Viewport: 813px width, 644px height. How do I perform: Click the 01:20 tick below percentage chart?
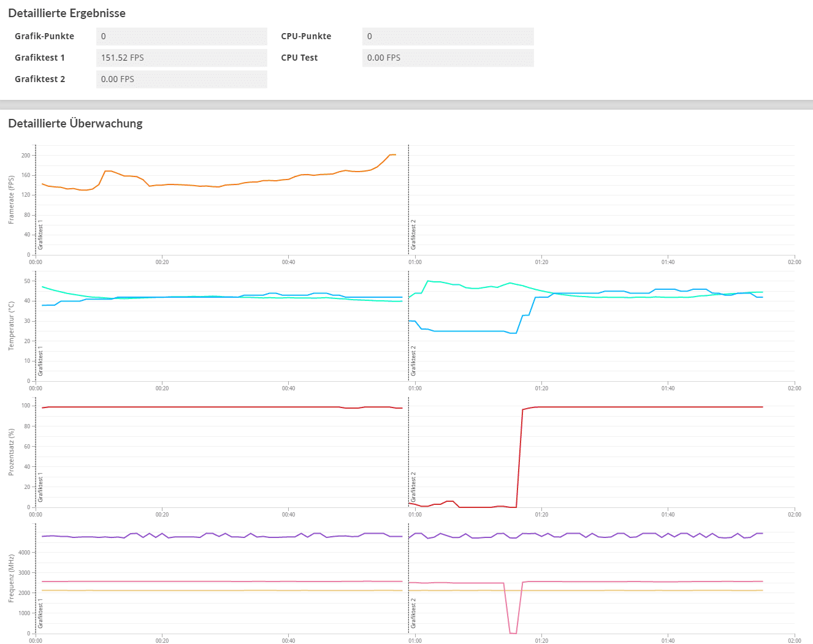[x=541, y=515]
